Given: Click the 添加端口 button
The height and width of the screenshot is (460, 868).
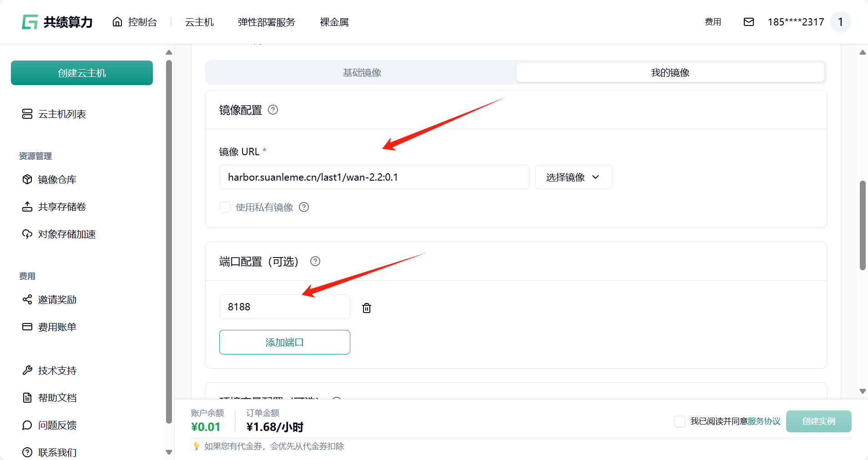Looking at the screenshot, I should (284, 342).
